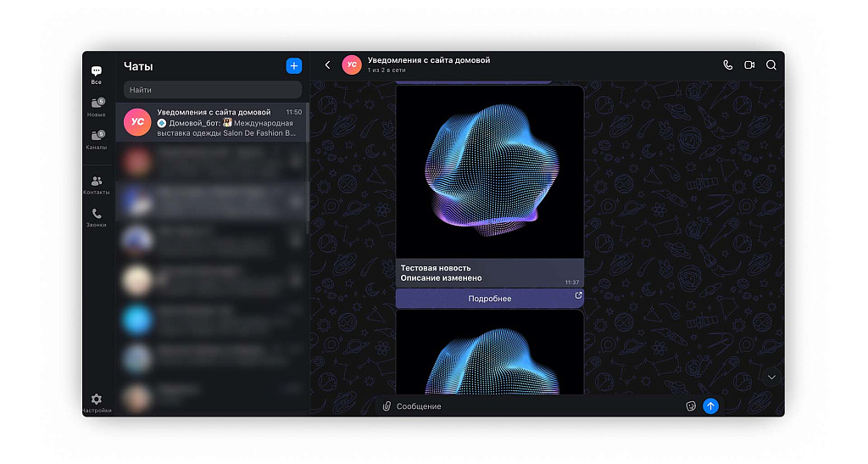Image resolution: width=868 pixels, height=464 pixels.
Task: Open the Контакты section
Action: click(97, 185)
